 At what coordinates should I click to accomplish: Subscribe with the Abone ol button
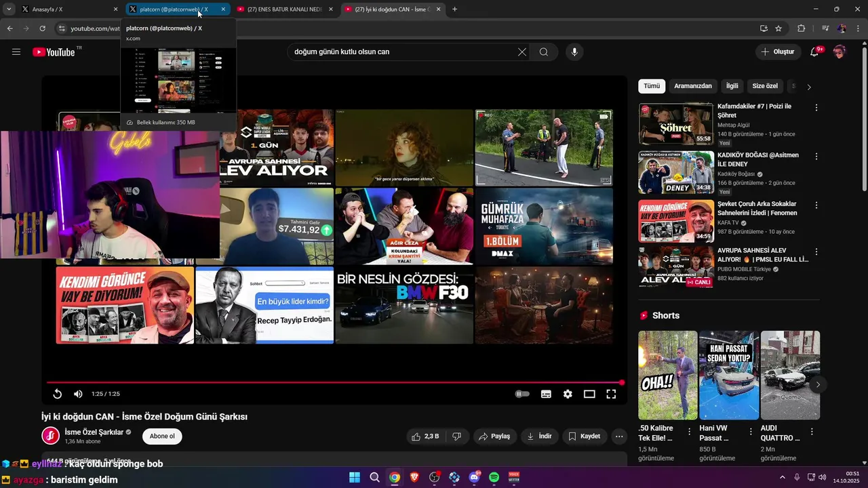pyautogui.click(x=162, y=436)
